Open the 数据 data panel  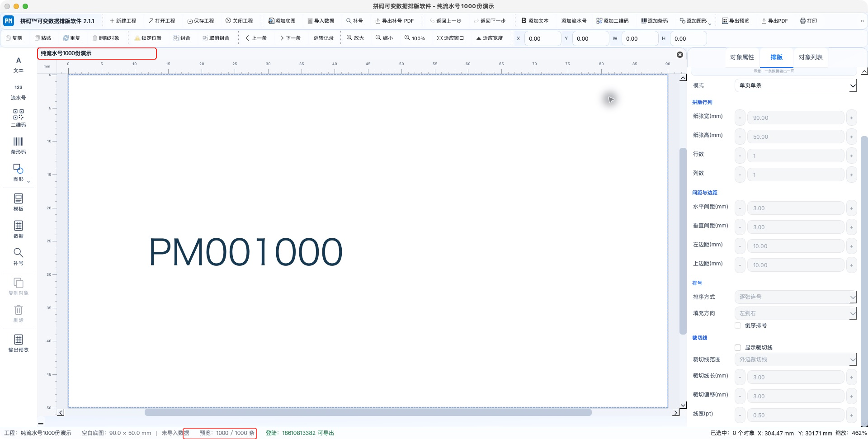(x=19, y=230)
